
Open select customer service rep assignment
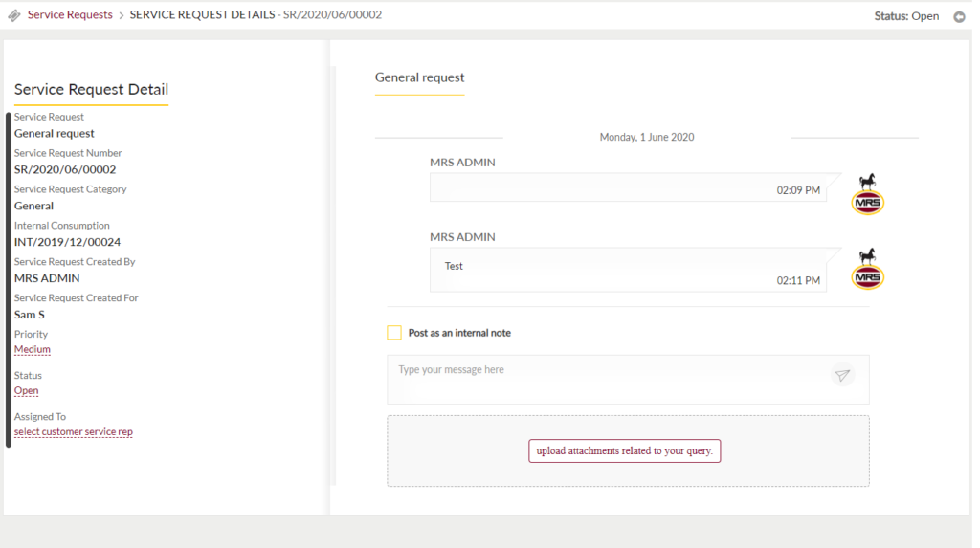73,431
